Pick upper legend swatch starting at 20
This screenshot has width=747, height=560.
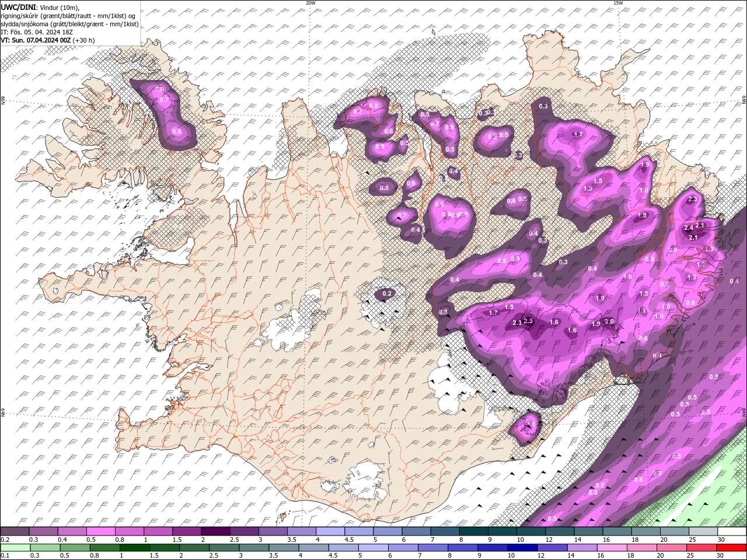click(x=675, y=531)
